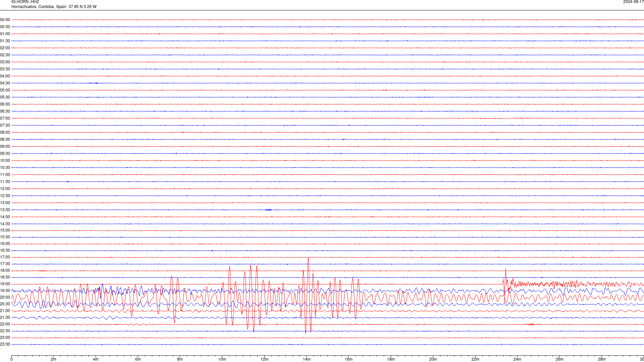Select the 02:30 trace time label
The image size is (644, 362).
coord(5,55)
